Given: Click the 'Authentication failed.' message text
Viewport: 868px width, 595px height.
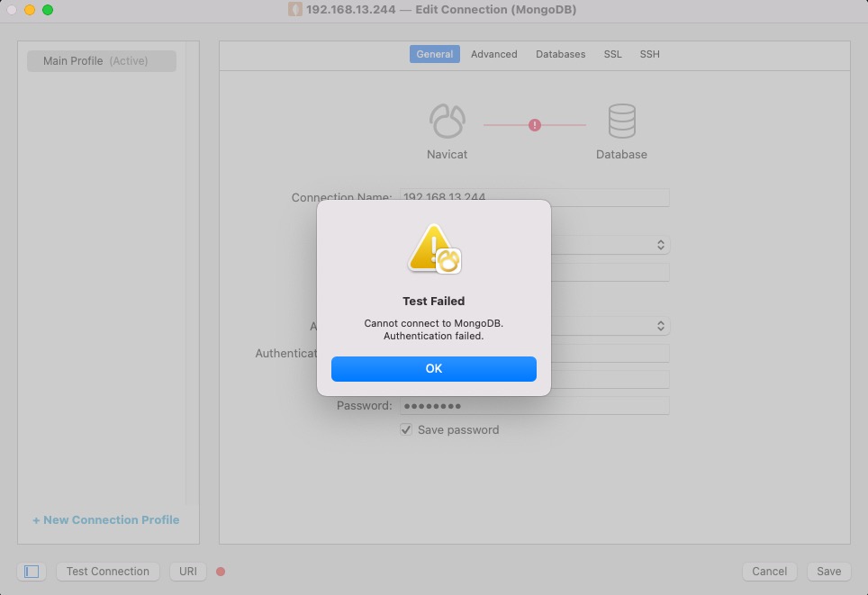Looking at the screenshot, I should [433, 336].
